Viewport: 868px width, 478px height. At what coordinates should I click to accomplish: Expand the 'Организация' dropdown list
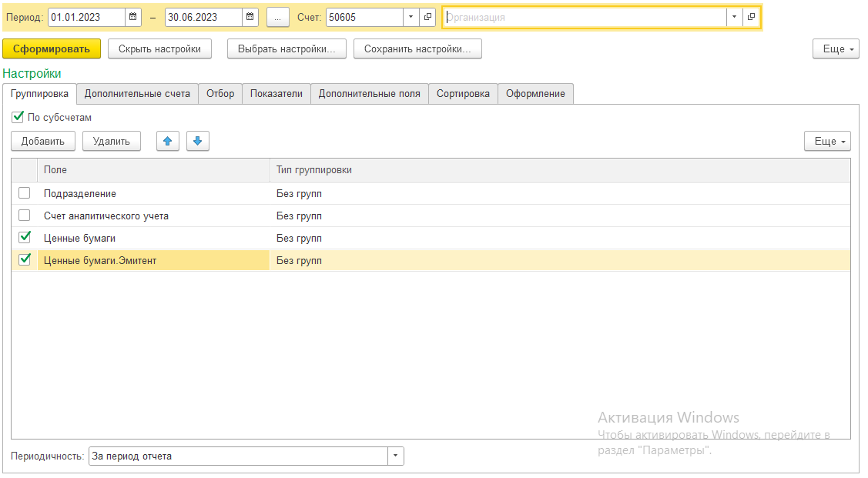734,17
